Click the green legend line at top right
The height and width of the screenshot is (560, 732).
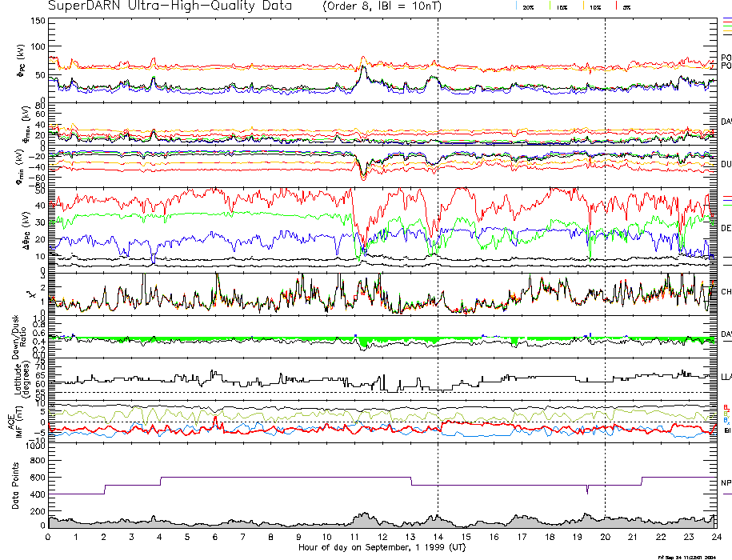[726, 26]
